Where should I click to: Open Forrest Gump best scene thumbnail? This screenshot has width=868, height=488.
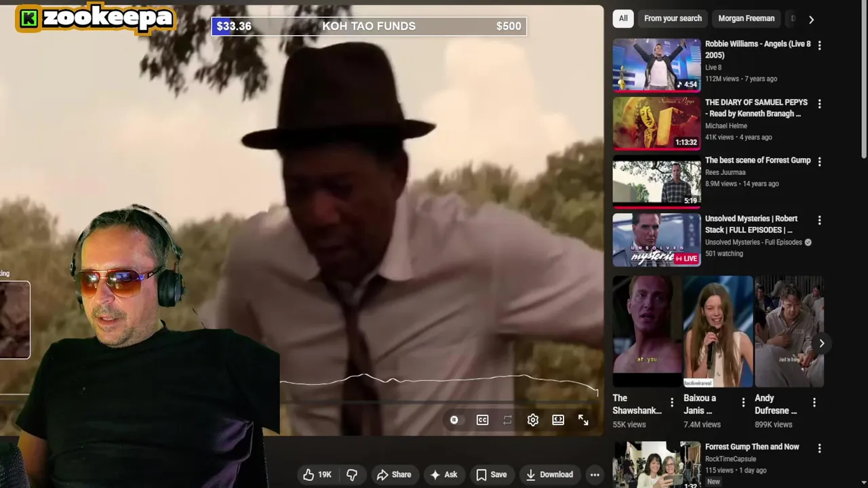[656, 182]
